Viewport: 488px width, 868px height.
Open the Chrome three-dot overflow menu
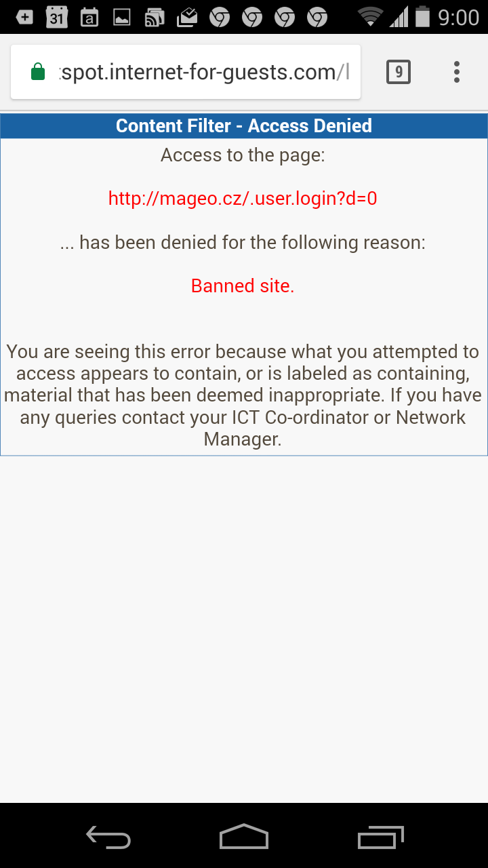point(457,72)
